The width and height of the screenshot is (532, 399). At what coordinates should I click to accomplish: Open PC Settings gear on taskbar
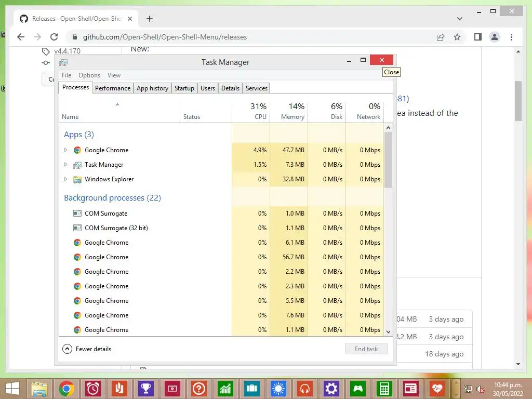coord(331,389)
